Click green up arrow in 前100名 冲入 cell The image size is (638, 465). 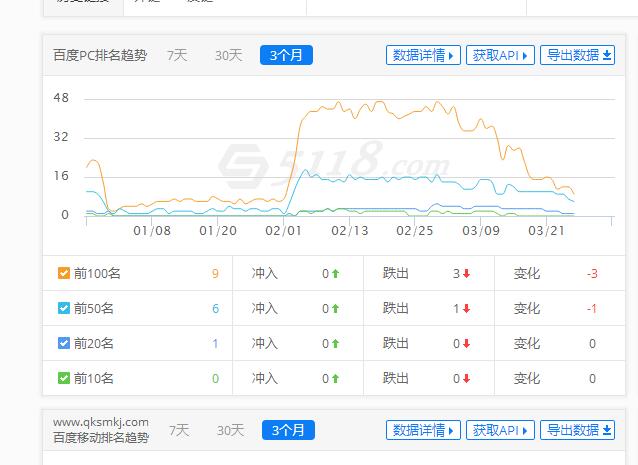click(335, 273)
